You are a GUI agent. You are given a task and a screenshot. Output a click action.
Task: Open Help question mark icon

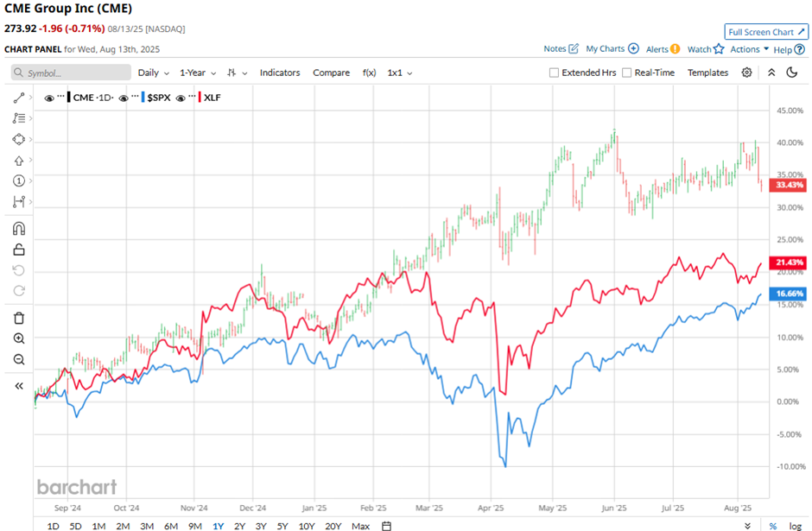point(799,50)
